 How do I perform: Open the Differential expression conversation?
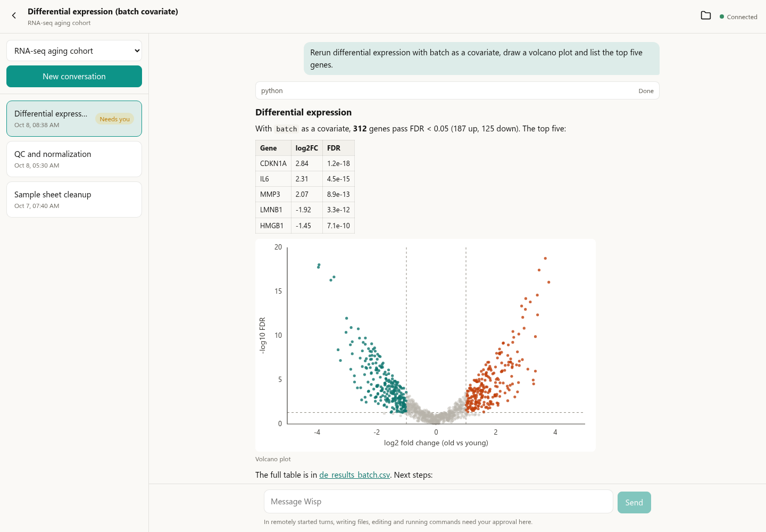coord(74,119)
